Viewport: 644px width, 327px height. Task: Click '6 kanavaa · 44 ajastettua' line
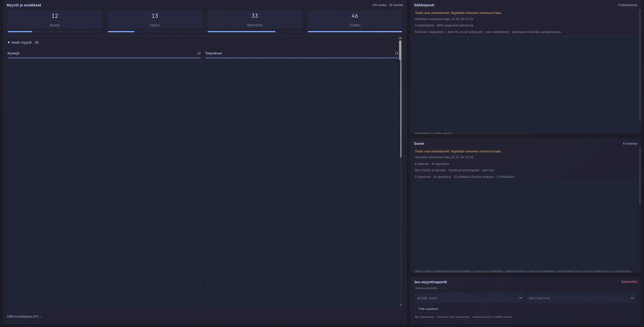click(x=432, y=164)
